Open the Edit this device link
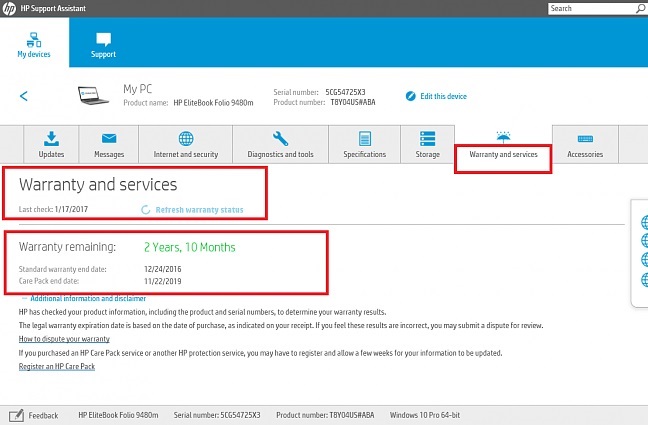The width and height of the screenshot is (648, 425). click(x=443, y=96)
